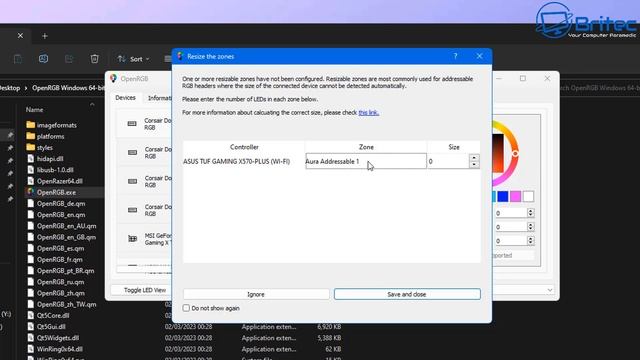Click the help question mark in dialog title
Image resolution: width=640 pixels, height=360 pixels.
point(456,56)
